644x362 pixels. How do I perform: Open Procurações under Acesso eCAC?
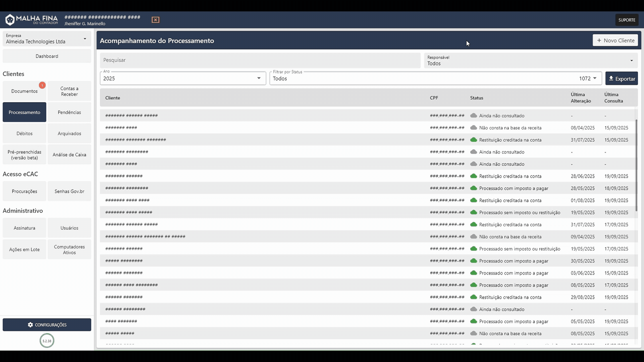point(24,191)
